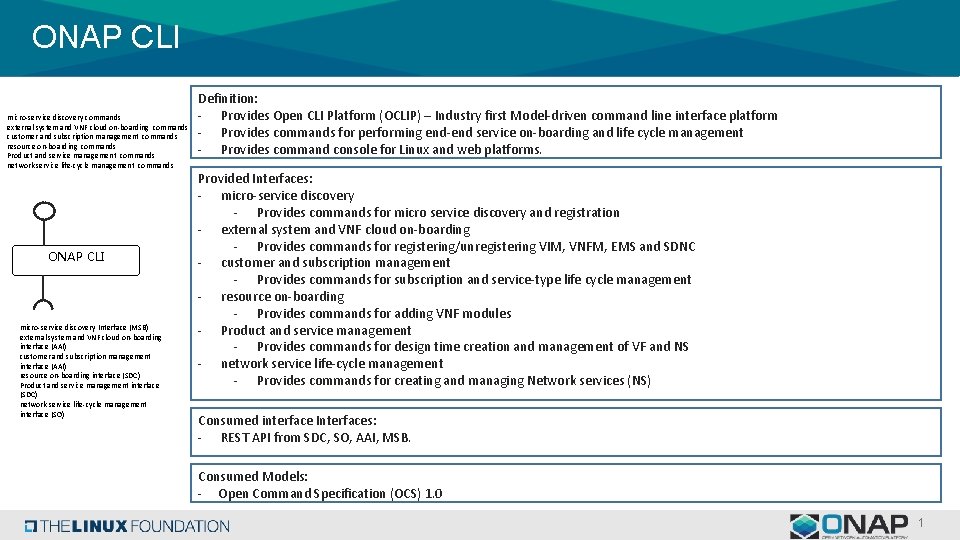Select Open Command Specification (OCS) 1.0 line
Image resolution: width=960 pixels, height=540 pixels.
(330, 493)
